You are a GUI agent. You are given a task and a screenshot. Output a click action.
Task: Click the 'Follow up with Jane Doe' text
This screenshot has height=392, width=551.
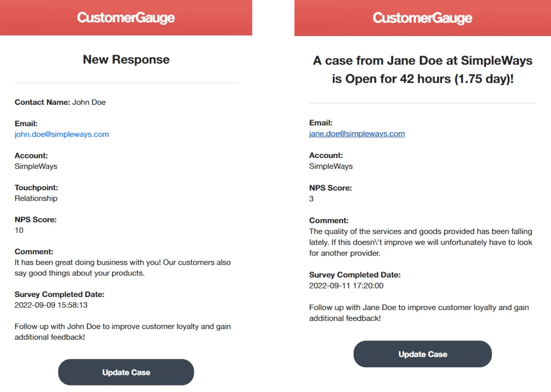[x=419, y=313]
